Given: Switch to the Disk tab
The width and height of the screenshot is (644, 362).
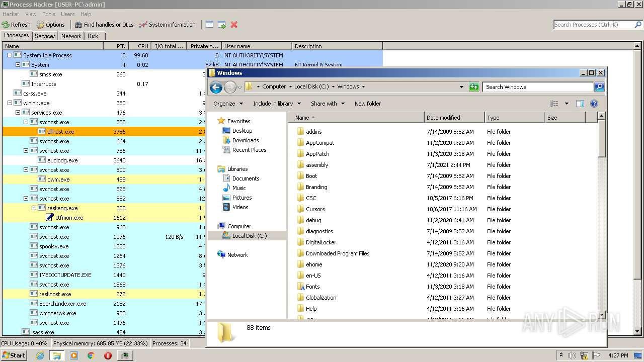Looking at the screenshot, I should point(93,36).
